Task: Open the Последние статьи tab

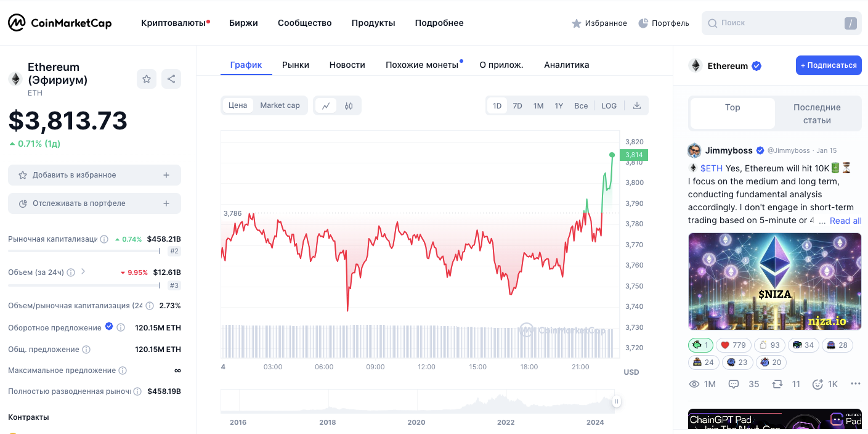Action: [x=817, y=114]
